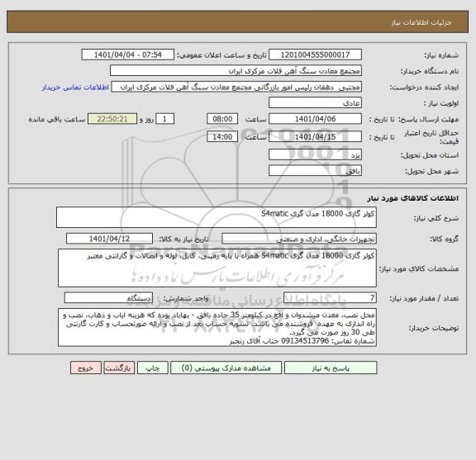This screenshot has width=476, height=460.
Task: Click the remaining days field showing 1
Action: coord(164,119)
